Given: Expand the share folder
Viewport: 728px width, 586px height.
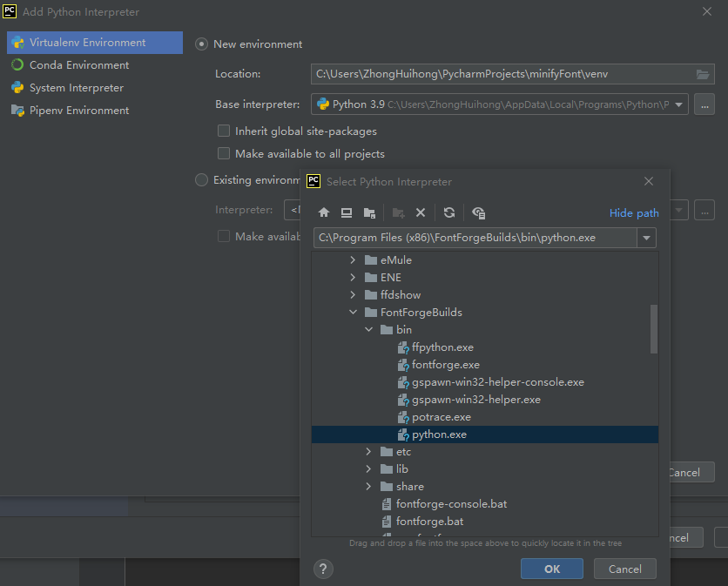Looking at the screenshot, I should click(x=368, y=487).
